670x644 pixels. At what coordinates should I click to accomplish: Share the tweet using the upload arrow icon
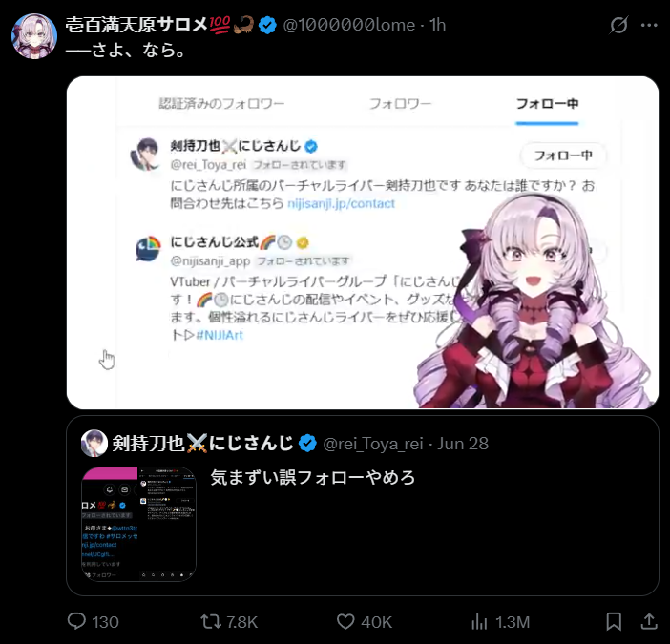coord(649,621)
